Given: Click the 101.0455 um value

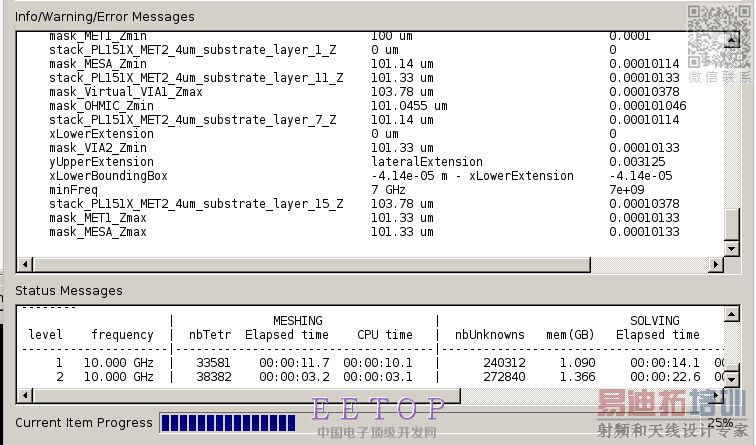Looking at the screenshot, I should [x=409, y=106].
